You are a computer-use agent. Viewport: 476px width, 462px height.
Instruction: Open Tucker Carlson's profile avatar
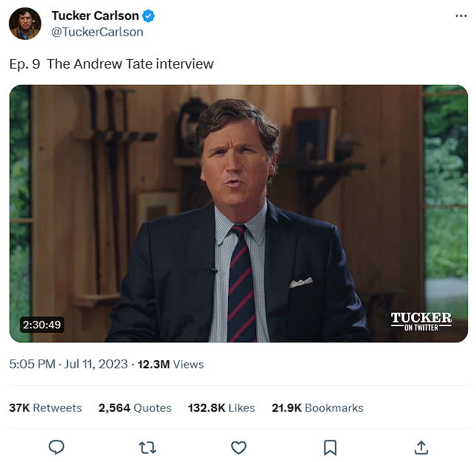point(25,24)
